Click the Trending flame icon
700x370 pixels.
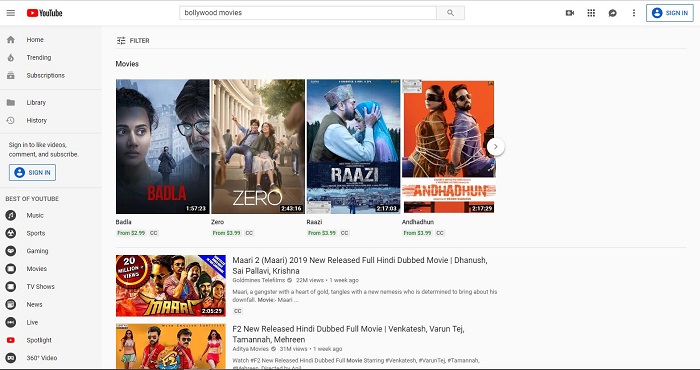(x=11, y=58)
